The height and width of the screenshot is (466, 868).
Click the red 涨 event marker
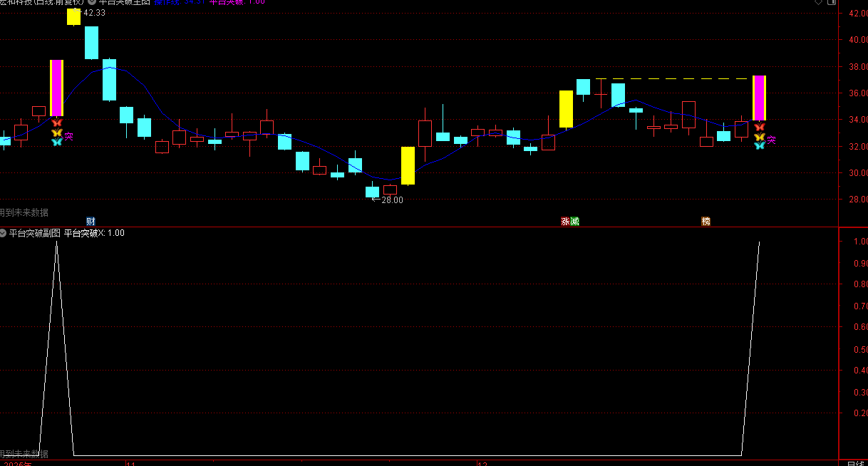565,222
